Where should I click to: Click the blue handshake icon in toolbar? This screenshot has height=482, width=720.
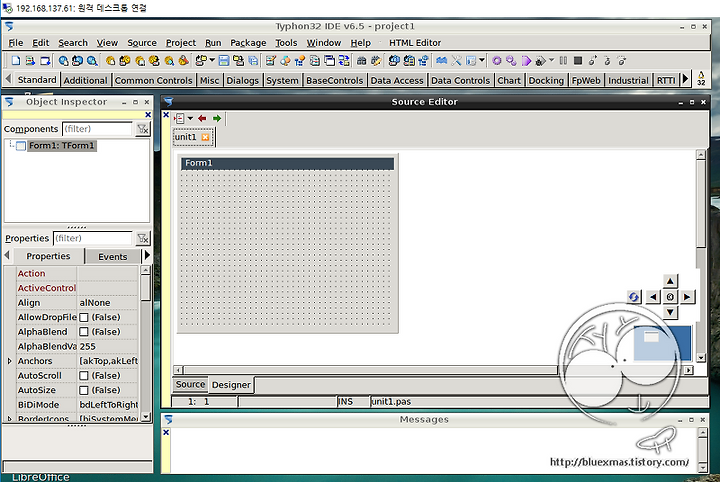click(x=442, y=61)
